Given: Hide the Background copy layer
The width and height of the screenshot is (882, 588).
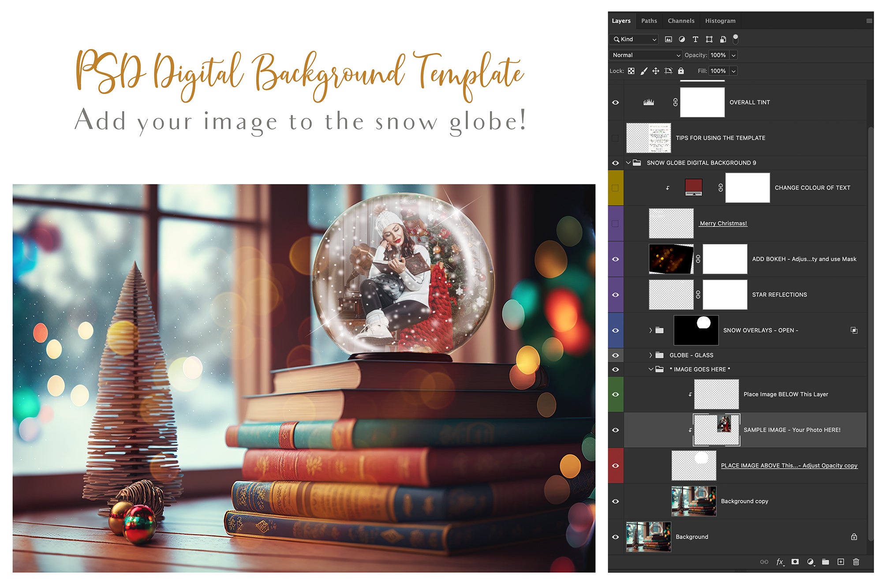Looking at the screenshot, I should point(616,501).
